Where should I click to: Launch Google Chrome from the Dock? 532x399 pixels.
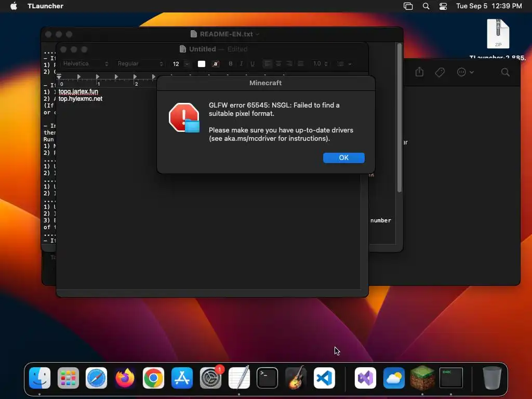coord(153,378)
